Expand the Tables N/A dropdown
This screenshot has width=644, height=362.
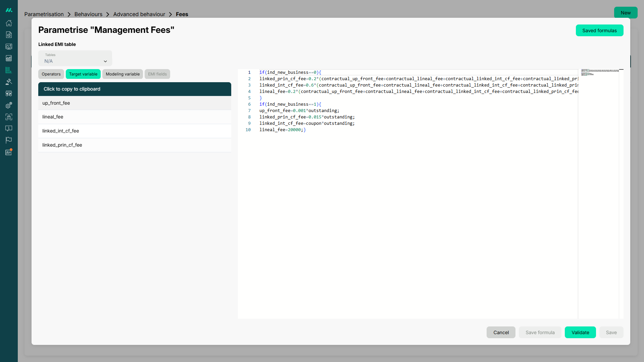click(75, 58)
